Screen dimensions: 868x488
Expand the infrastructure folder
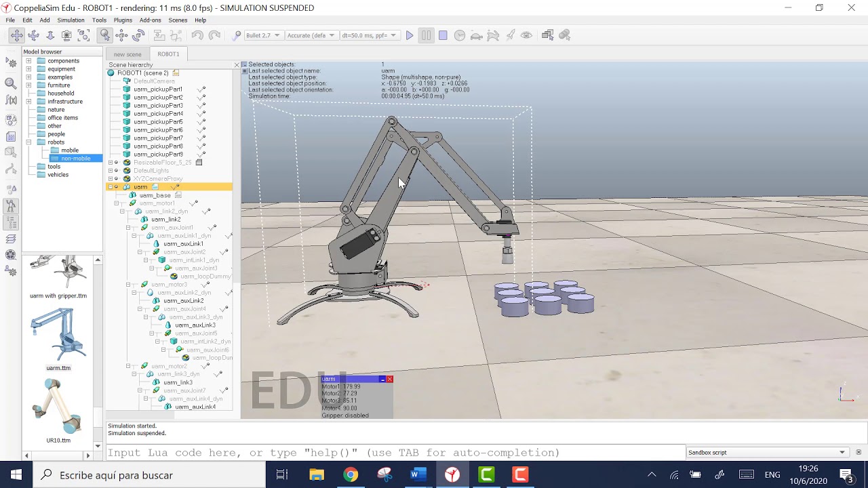click(28, 102)
